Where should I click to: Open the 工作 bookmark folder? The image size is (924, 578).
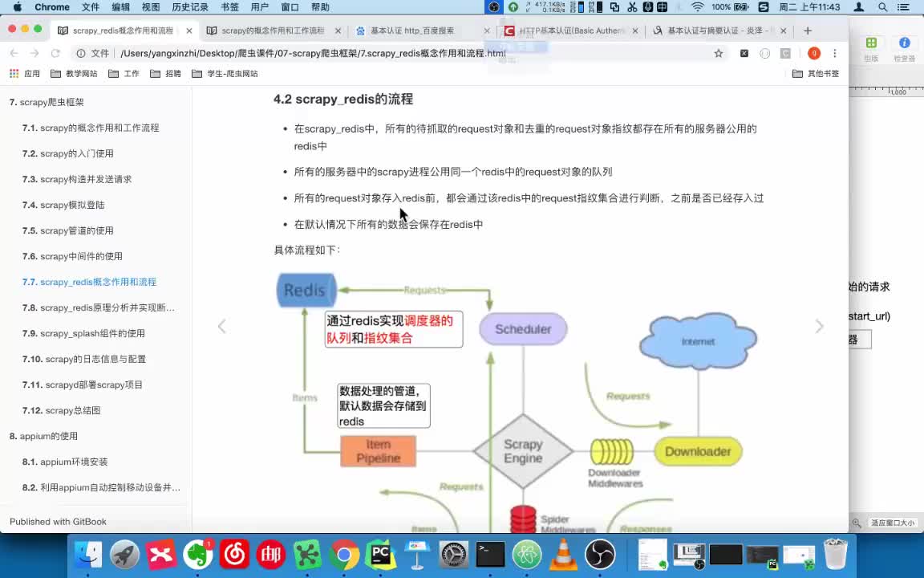(x=124, y=74)
